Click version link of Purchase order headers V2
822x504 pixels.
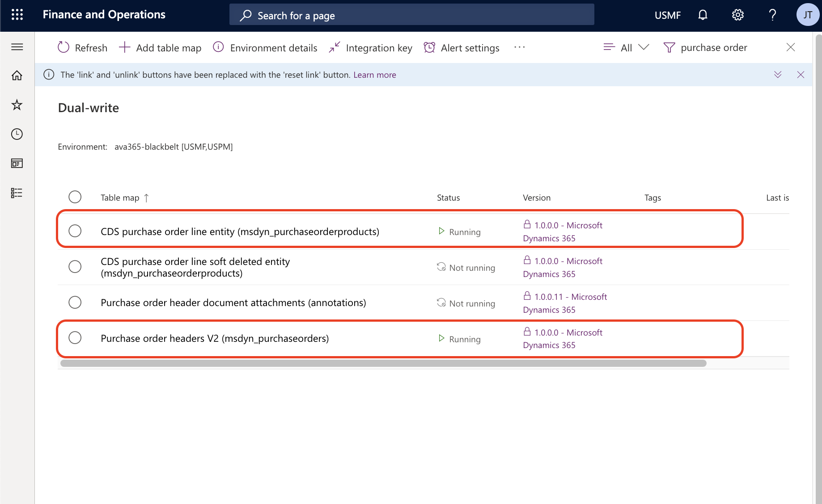[563, 339]
